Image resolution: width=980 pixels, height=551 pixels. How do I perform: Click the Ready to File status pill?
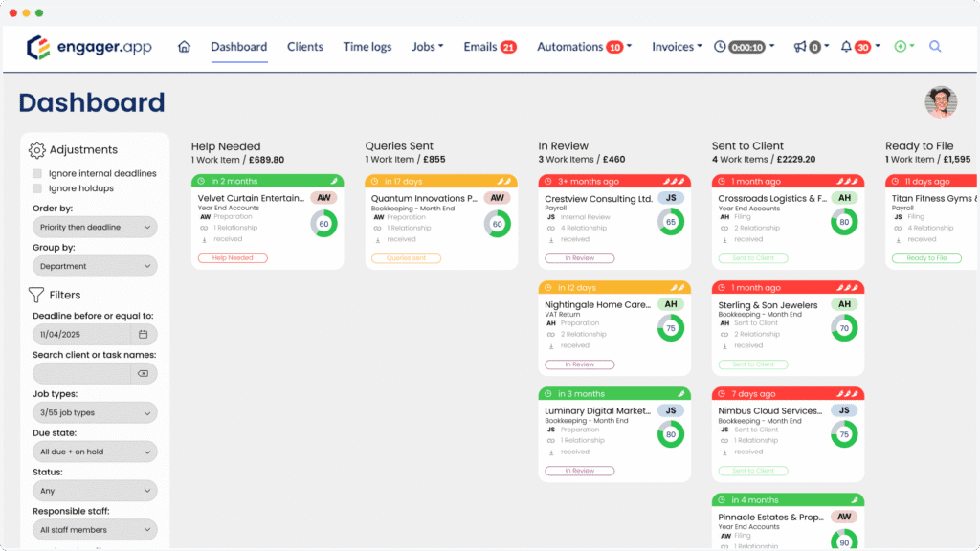coord(926,258)
